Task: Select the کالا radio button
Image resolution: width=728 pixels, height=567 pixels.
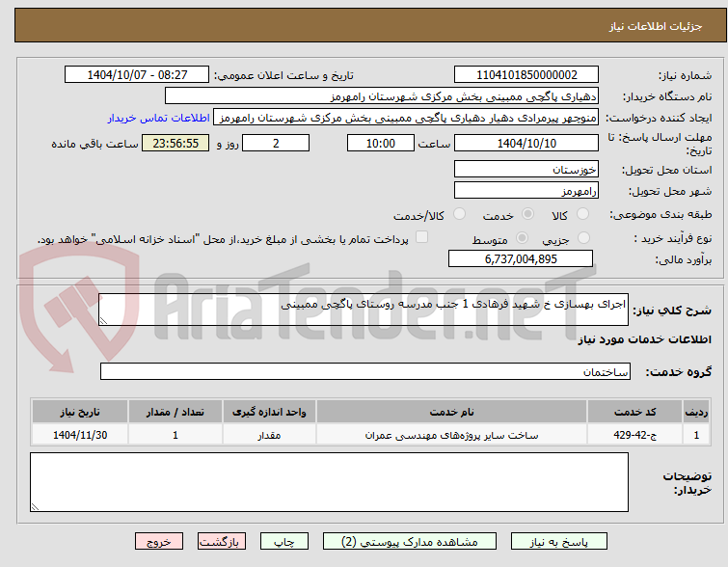Action: 582,214
